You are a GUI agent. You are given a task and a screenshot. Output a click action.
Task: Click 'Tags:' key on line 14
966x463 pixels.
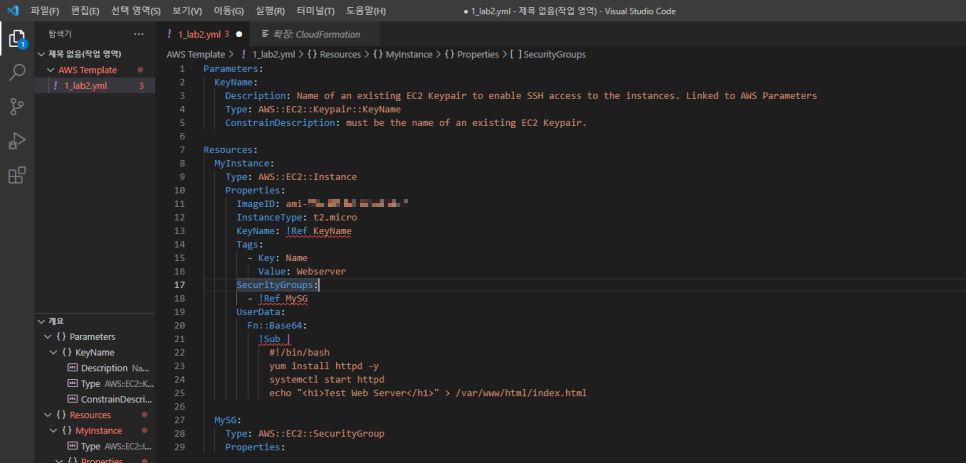point(250,244)
